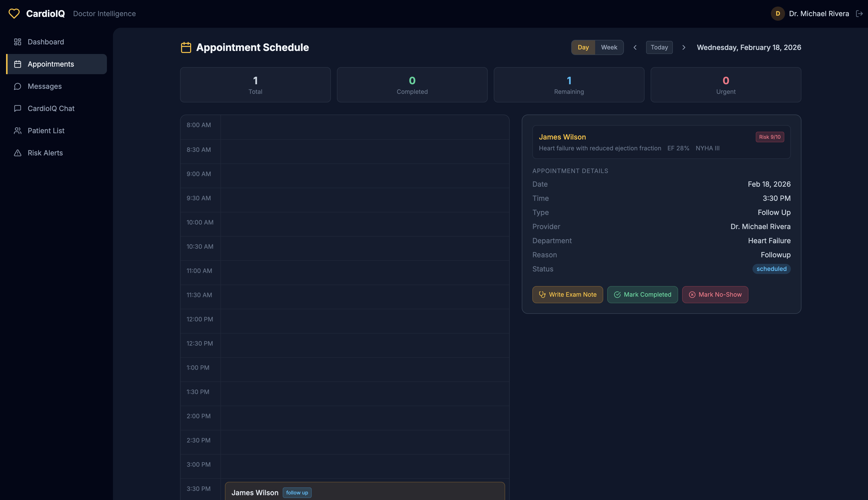Mark the appointment as Completed

[x=642, y=295]
